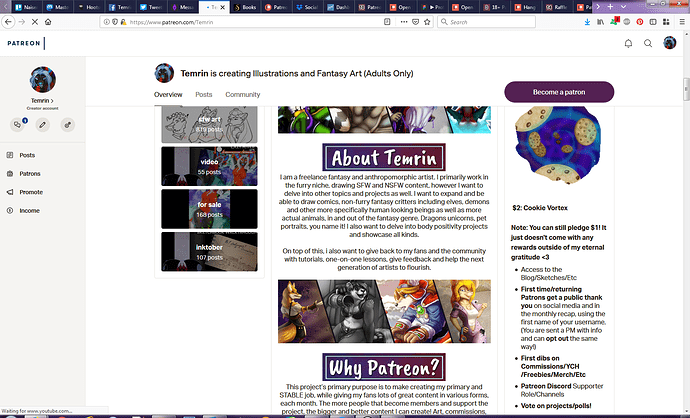Open the browser home page

click(48, 22)
